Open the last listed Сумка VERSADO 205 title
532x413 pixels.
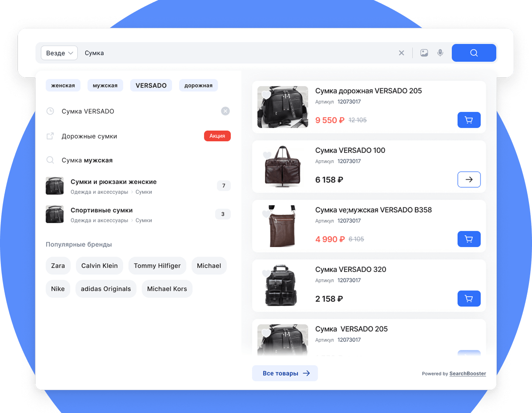point(351,329)
